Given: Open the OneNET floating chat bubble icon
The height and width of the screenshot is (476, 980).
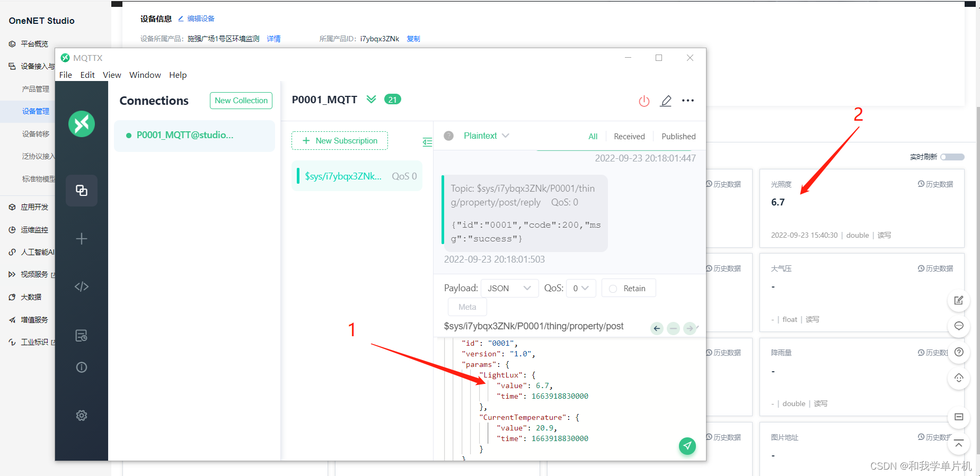Looking at the screenshot, I should click(x=959, y=326).
